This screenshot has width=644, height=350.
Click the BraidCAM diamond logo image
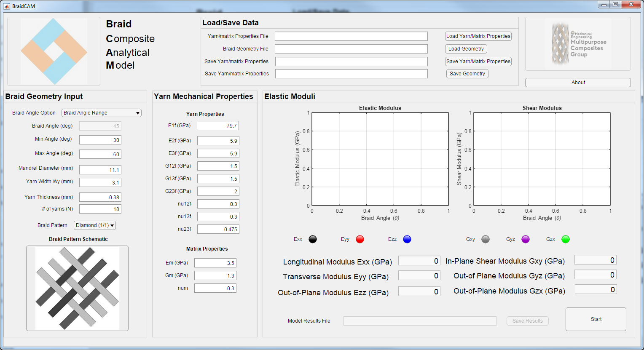54,51
